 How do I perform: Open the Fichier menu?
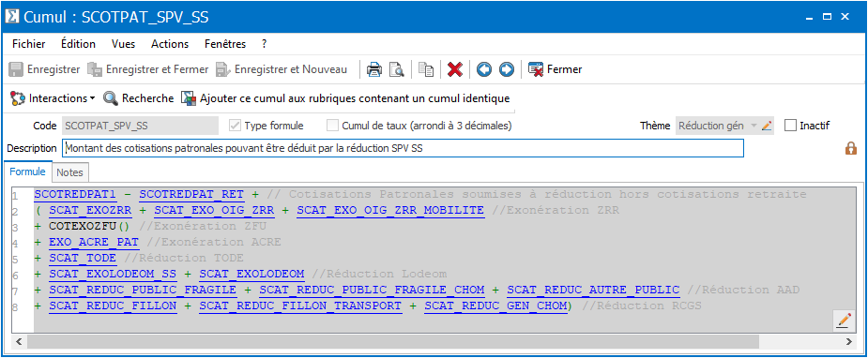[x=29, y=44]
